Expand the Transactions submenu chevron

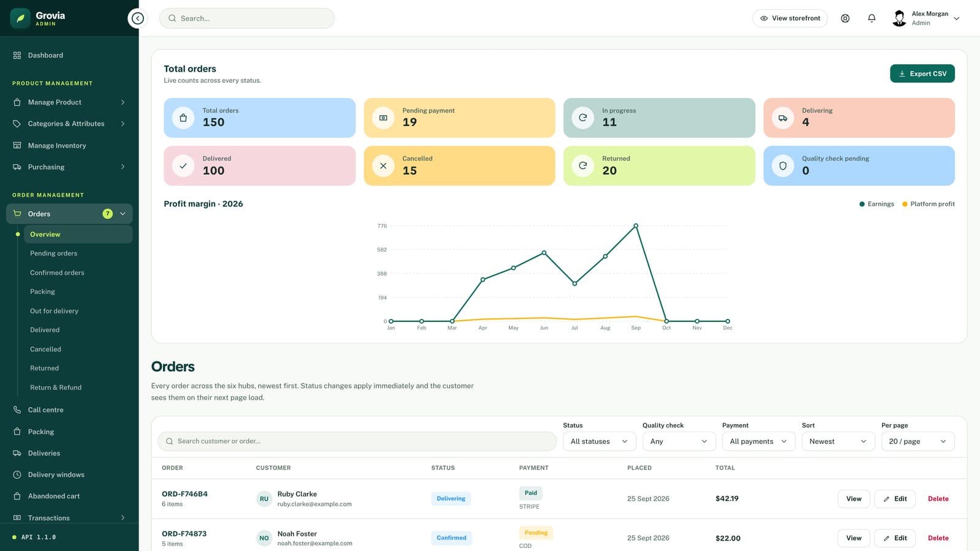click(x=123, y=517)
